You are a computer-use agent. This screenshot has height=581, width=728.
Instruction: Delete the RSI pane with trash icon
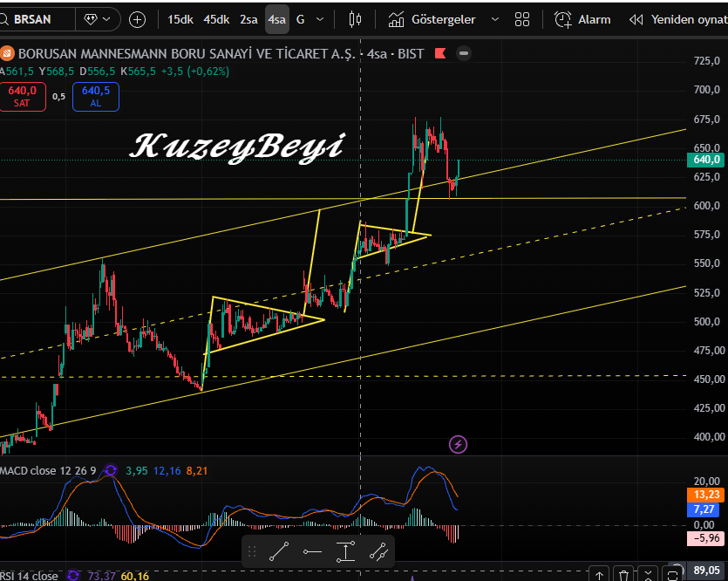point(623,575)
